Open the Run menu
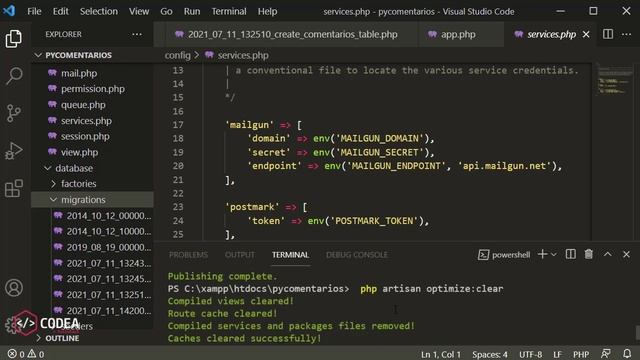The width and height of the screenshot is (640, 360). click(x=192, y=11)
